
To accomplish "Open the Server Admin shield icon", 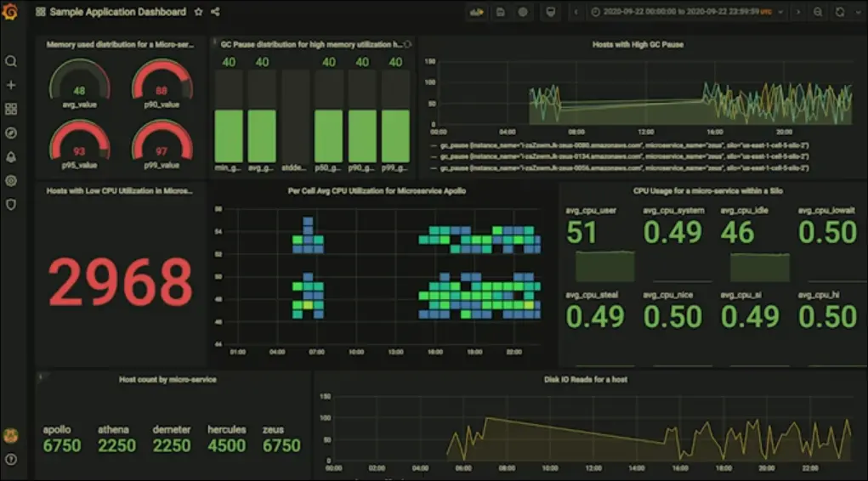I will click(x=11, y=205).
